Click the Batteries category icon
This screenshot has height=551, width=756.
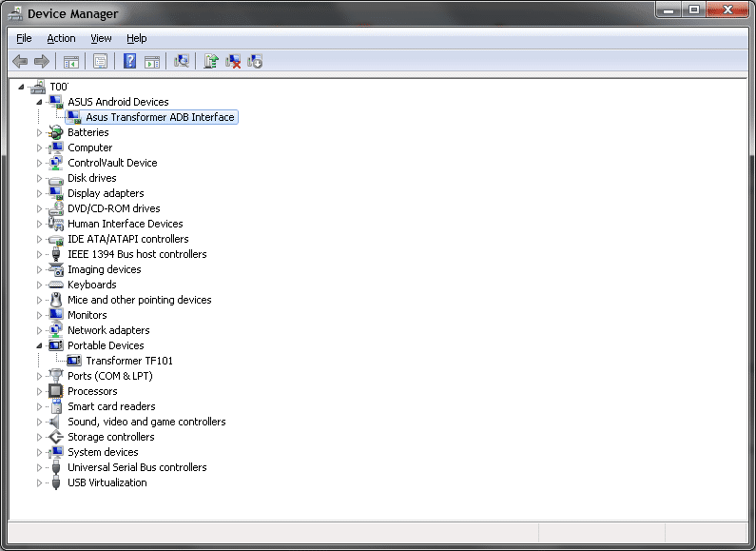pos(56,132)
